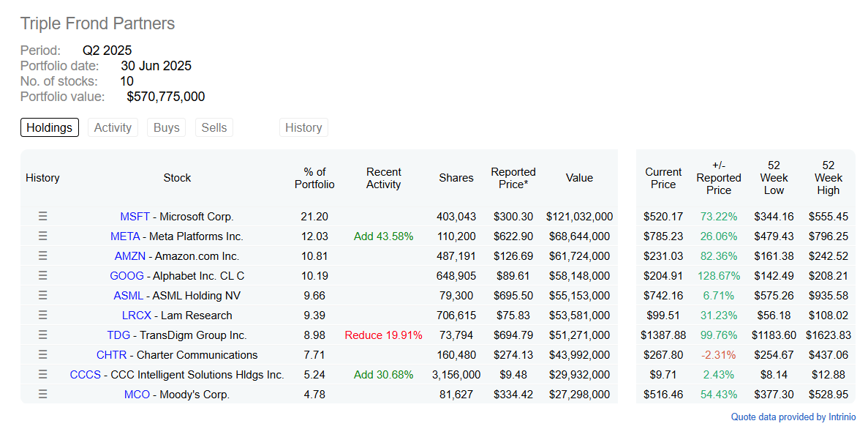Click the Microsoft value $121,032,000
Viewport: 868px width, 429px height.
coord(579,217)
